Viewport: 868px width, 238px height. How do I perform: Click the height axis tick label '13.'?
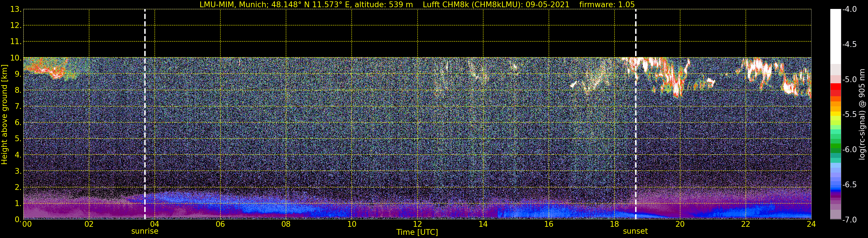[x=16, y=10]
